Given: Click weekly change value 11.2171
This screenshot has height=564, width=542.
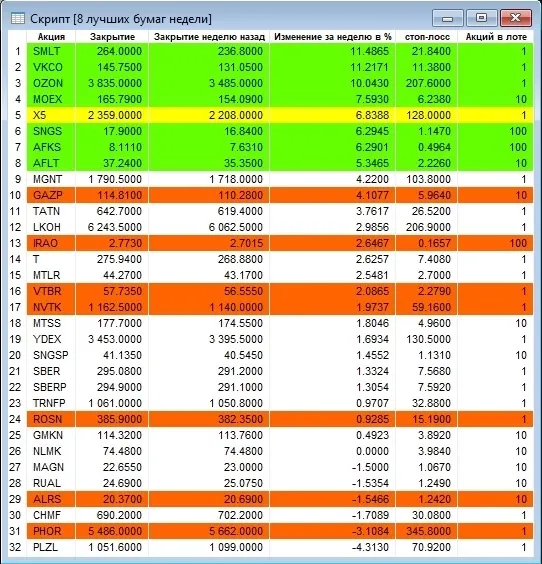Looking at the screenshot, I should (x=333, y=67).
